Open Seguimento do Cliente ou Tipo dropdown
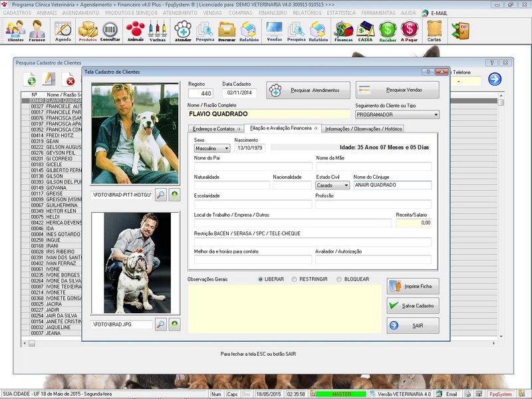Image resolution: width=532 pixels, height=399 pixels. (x=397, y=114)
